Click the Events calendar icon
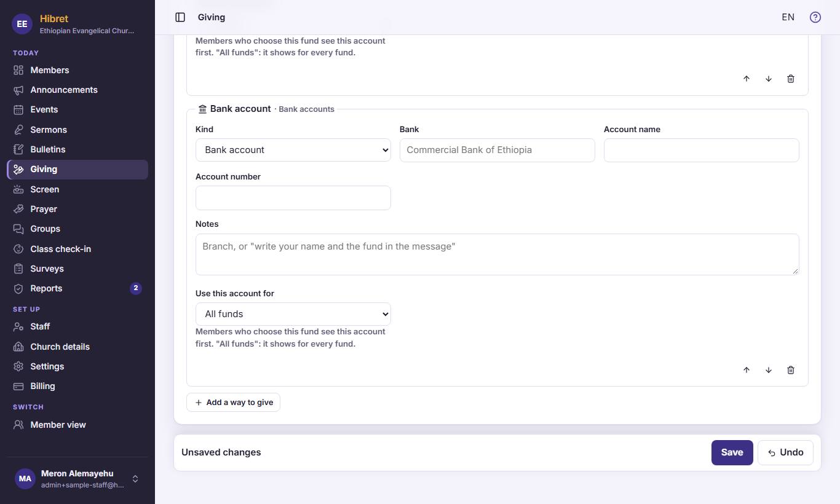The width and height of the screenshot is (840, 504). click(x=18, y=109)
